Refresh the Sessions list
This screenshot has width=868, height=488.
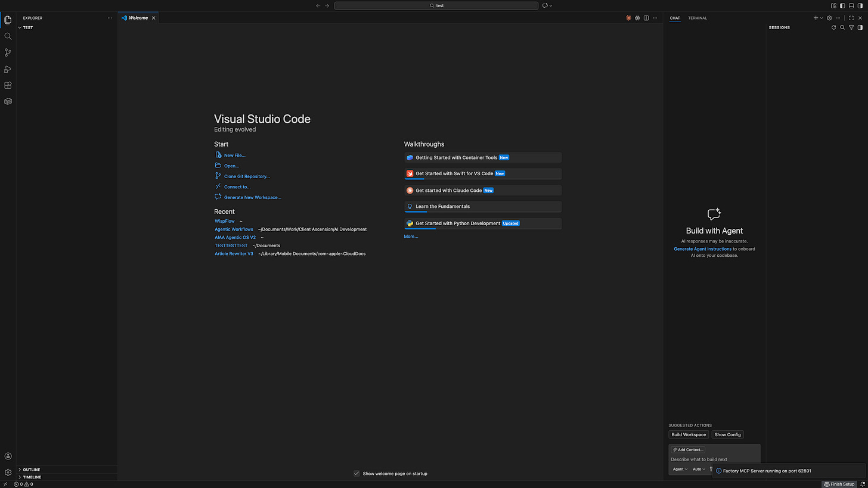pos(833,27)
